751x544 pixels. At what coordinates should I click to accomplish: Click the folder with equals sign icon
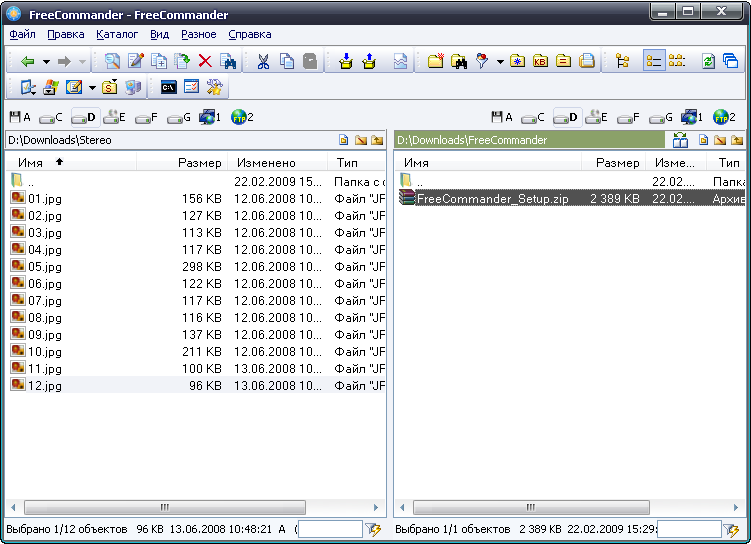click(564, 61)
